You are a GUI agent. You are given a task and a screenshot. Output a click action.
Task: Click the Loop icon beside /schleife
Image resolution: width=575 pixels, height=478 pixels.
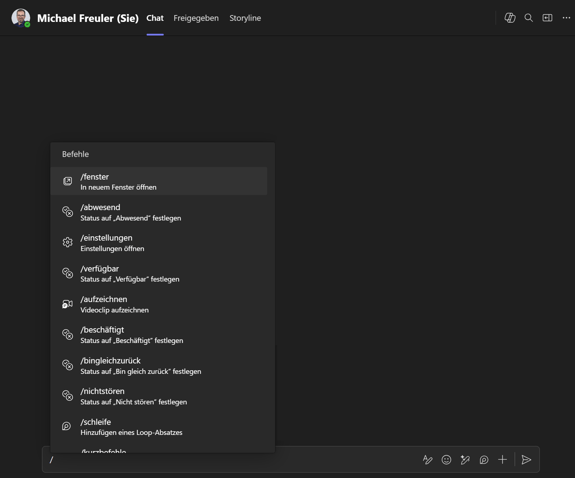[66, 426]
